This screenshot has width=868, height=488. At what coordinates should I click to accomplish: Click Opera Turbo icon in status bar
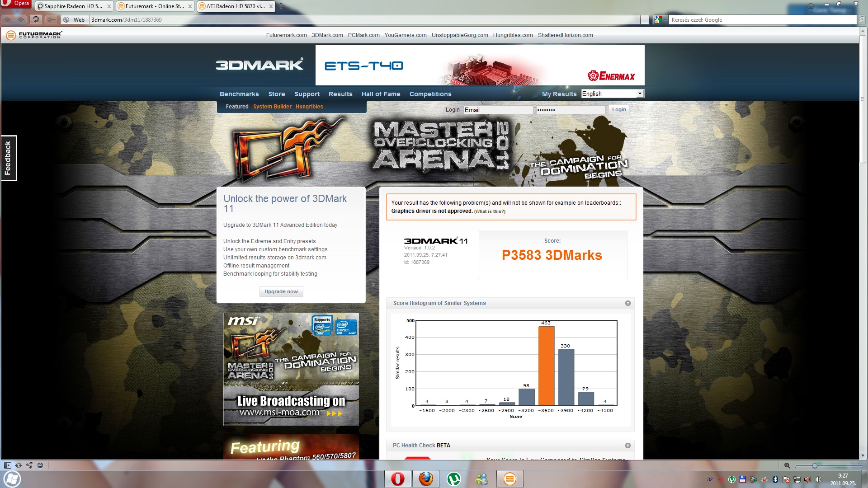40,465
